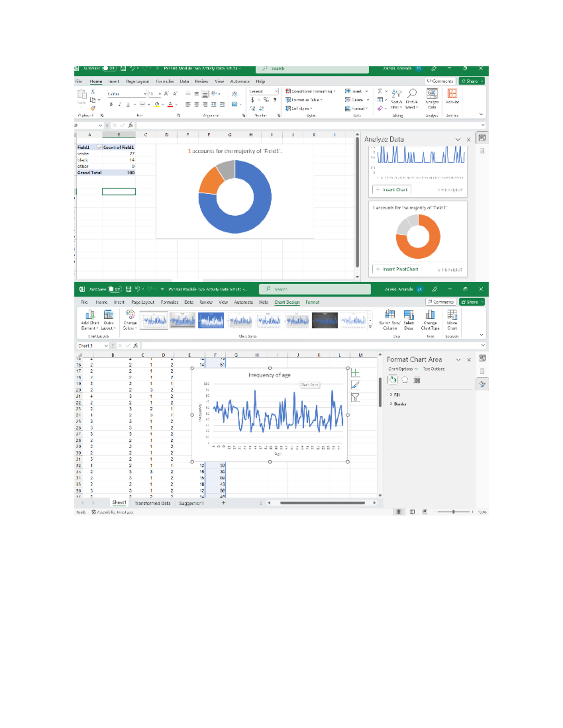
Task: Toggle bold formatting in Home ribbon
Action: click(111, 105)
